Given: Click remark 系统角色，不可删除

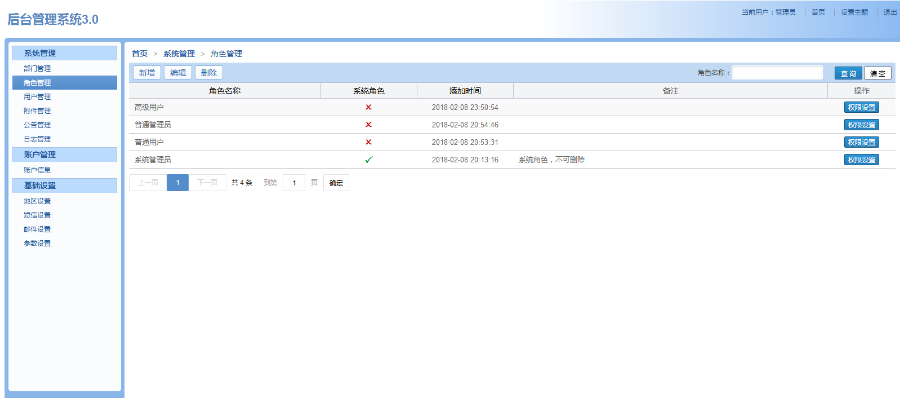Looking at the screenshot, I should point(552,160).
